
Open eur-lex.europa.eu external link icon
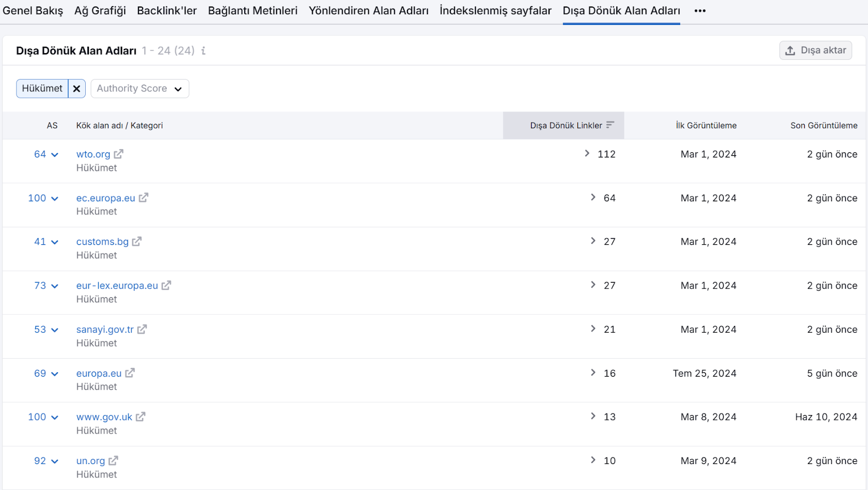pyautogui.click(x=167, y=285)
